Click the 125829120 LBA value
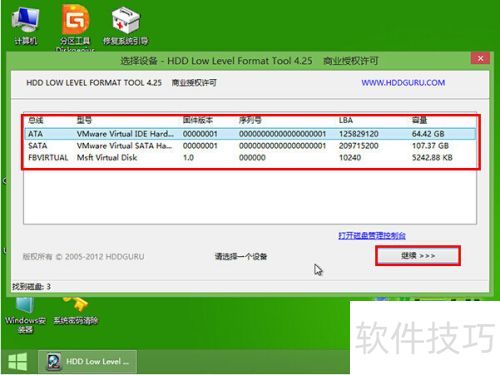 coord(359,134)
